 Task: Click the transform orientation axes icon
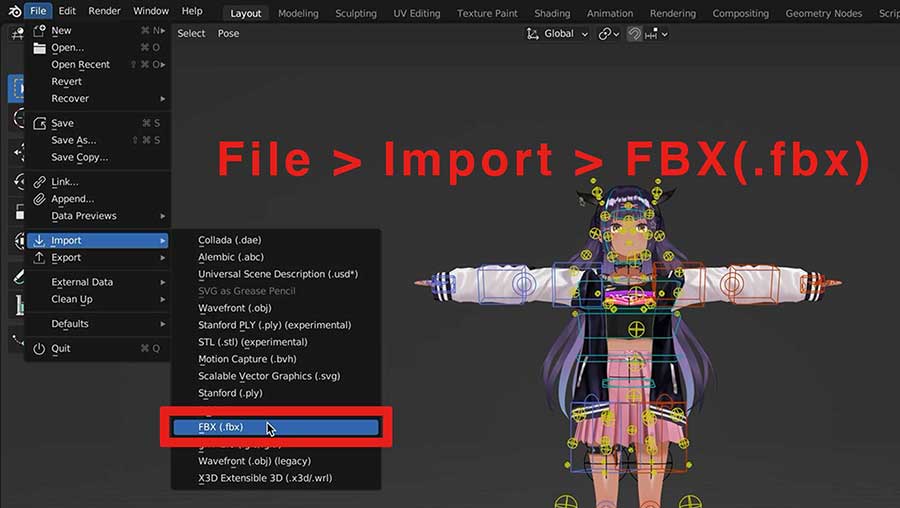[533, 34]
